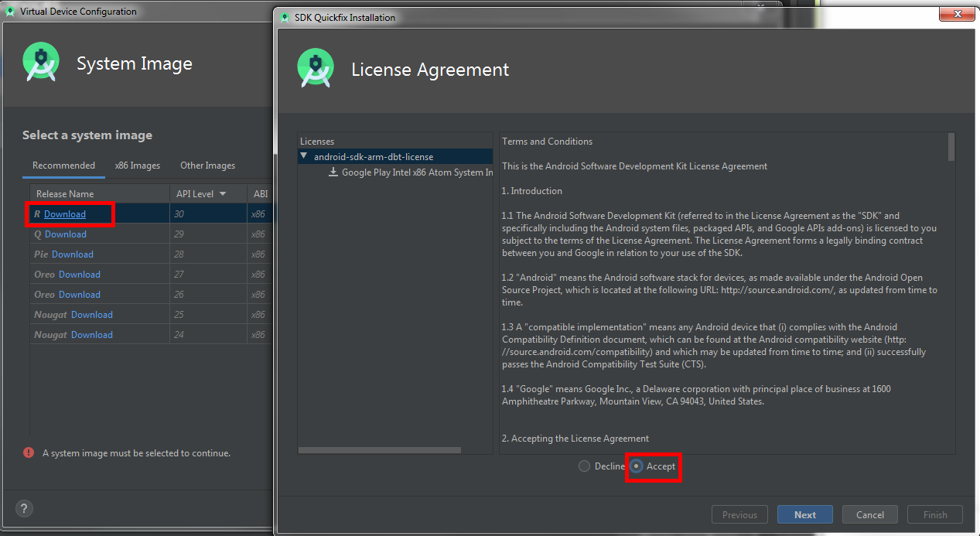This screenshot has width=980, height=536.
Task: Open help with the question mark button
Action: (x=24, y=508)
